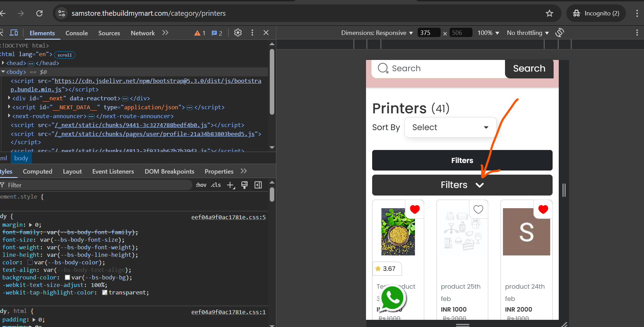The height and width of the screenshot is (327, 644).
Task: Expand the head element node
Action: click(3, 63)
